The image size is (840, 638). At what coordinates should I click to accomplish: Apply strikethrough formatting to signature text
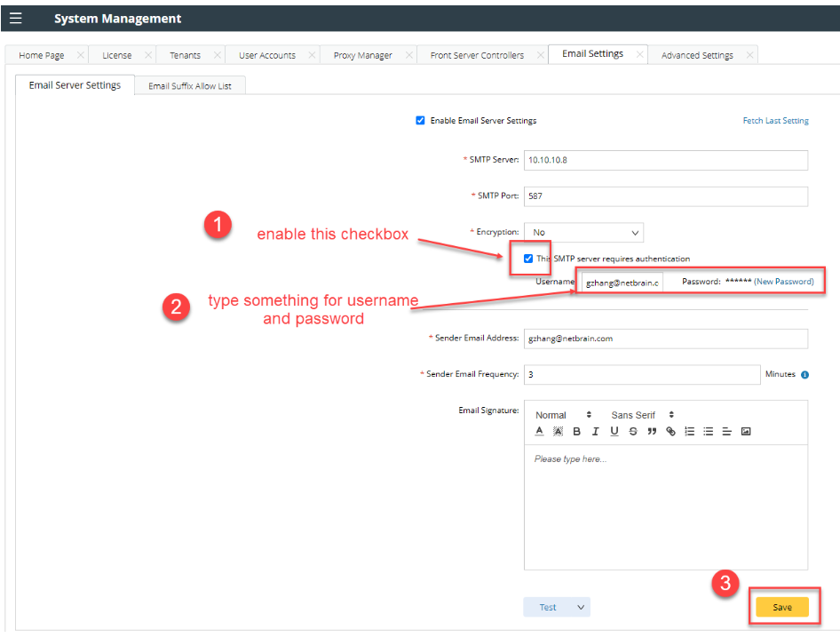click(x=632, y=431)
